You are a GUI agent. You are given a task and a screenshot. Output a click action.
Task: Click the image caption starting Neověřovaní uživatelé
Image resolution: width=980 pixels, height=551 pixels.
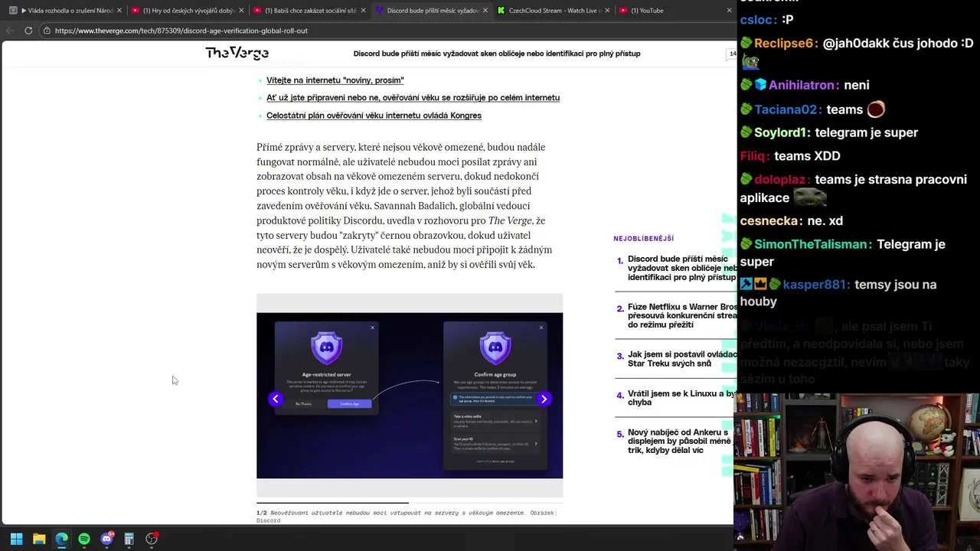click(x=407, y=517)
